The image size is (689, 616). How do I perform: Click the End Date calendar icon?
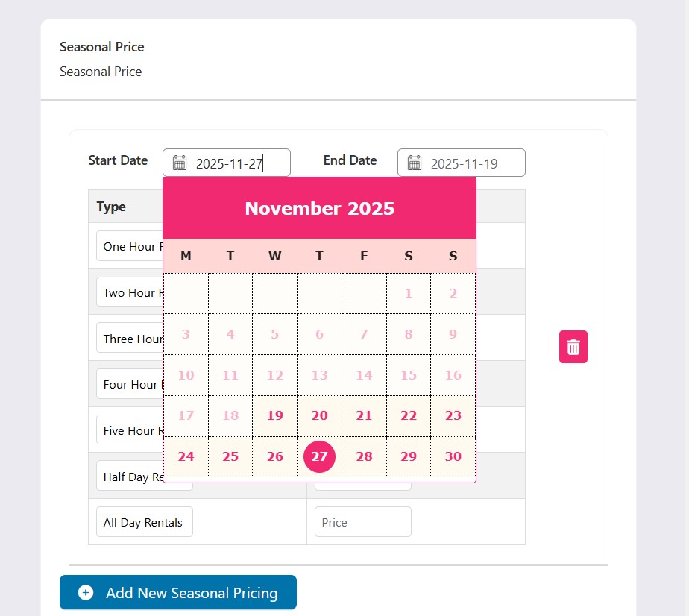pyautogui.click(x=415, y=163)
